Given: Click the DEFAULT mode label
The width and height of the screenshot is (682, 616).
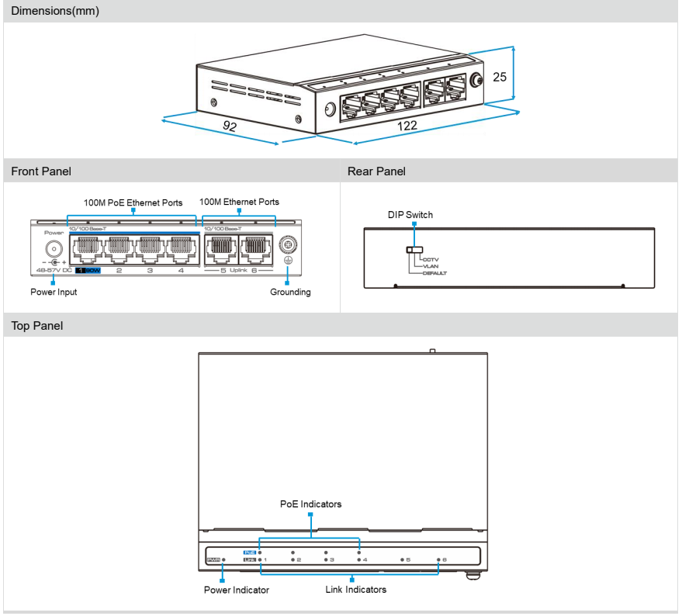Looking at the screenshot, I should [x=434, y=273].
